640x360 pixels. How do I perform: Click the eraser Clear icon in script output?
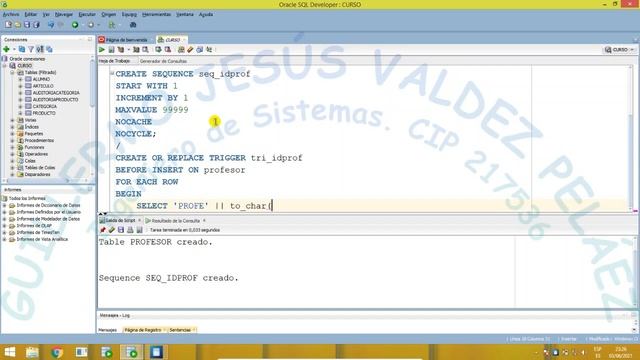[111, 230]
